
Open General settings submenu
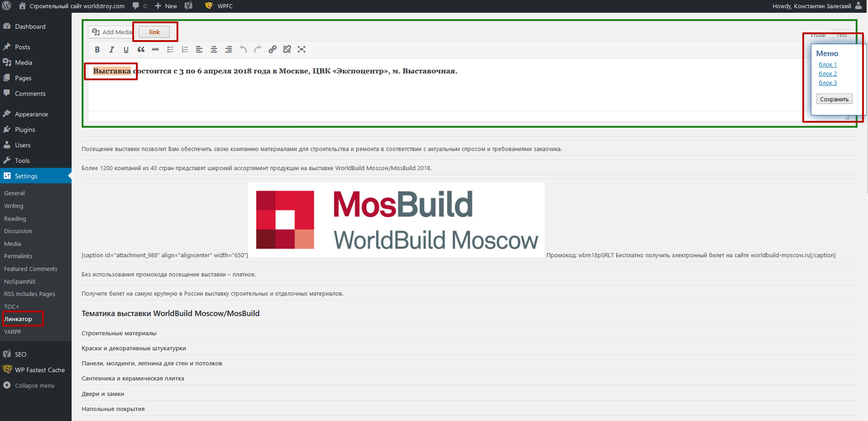click(15, 193)
